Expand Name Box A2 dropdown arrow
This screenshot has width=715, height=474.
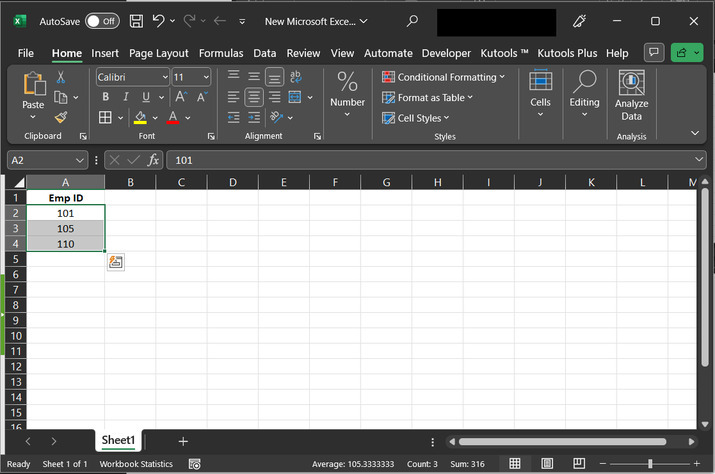(x=79, y=161)
